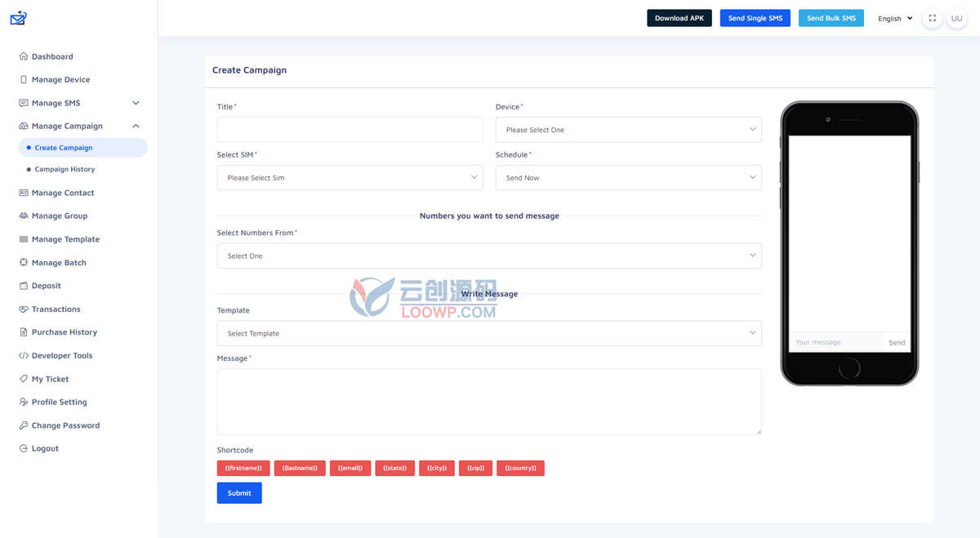Screen dimensions: 980x538
Task: Insert the {{firstname}} shortcode
Action: [x=243, y=468]
